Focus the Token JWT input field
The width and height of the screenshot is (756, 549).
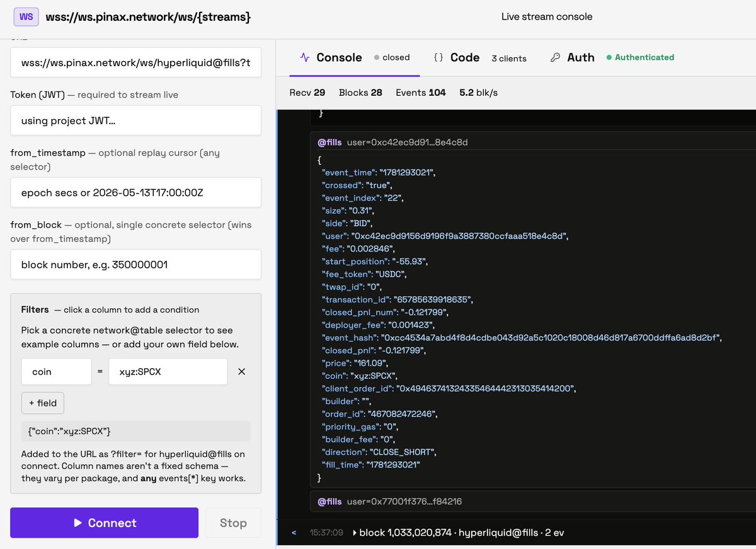point(135,120)
